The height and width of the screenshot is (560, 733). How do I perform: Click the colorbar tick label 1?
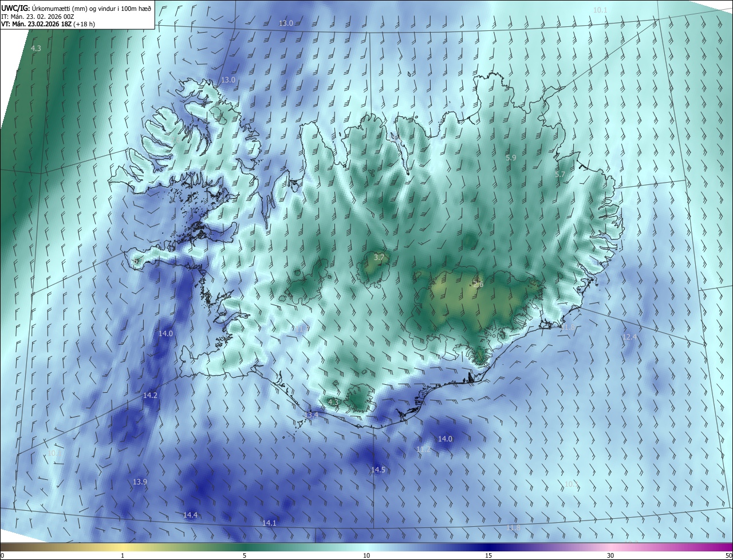(x=123, y=556)
